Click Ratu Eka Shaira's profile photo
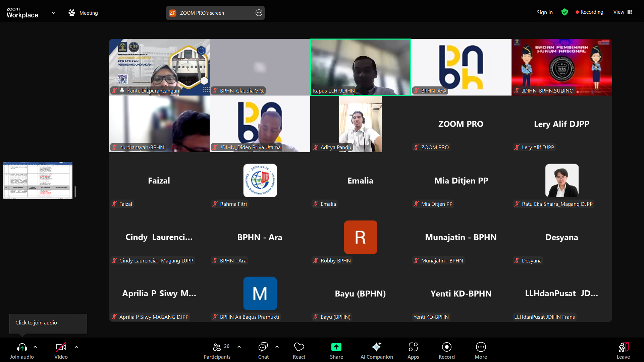The width and height of the screenshot is (644, 362). click(562, 180)
